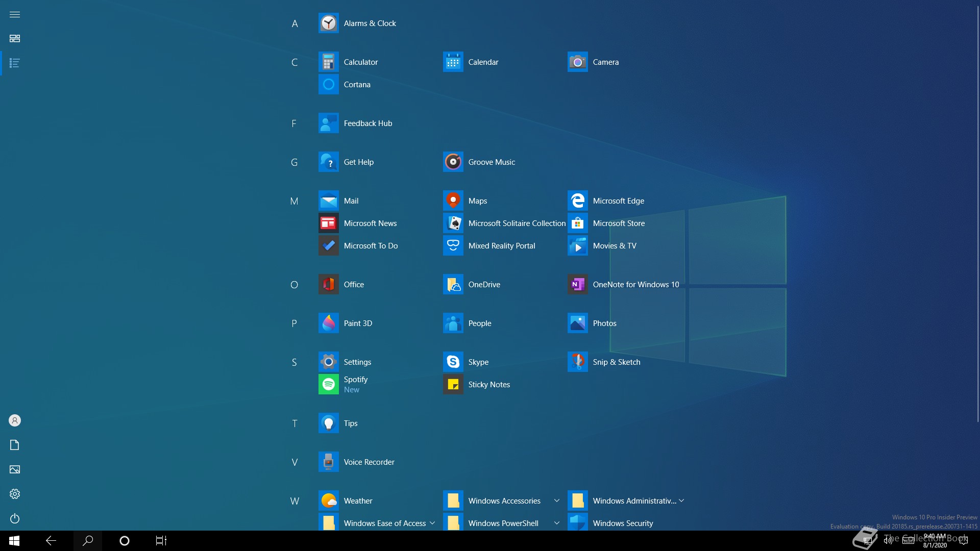Open the OneDrive icon
The width and height of the screenshot is (980, 551).
[453, 284]
